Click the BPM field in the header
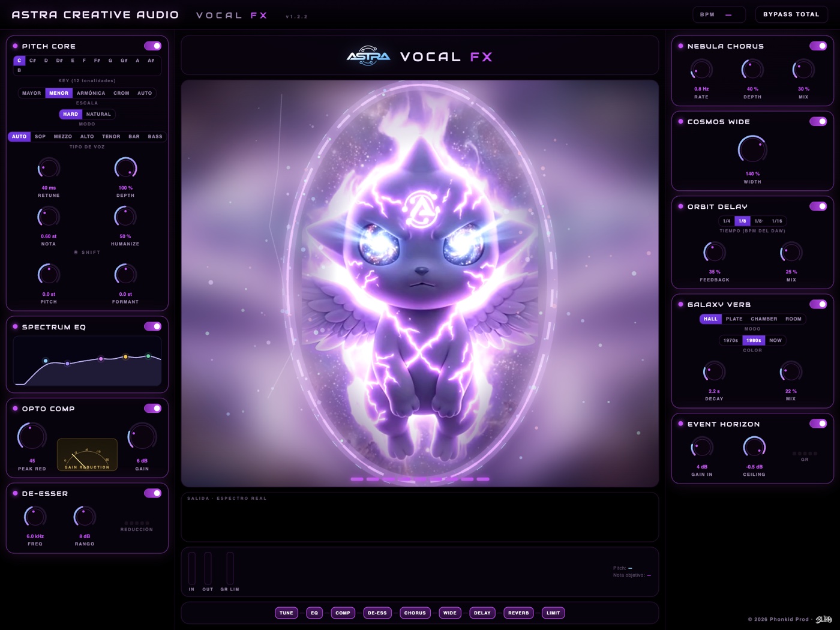840x630 pixels. [x=719, y=14]
